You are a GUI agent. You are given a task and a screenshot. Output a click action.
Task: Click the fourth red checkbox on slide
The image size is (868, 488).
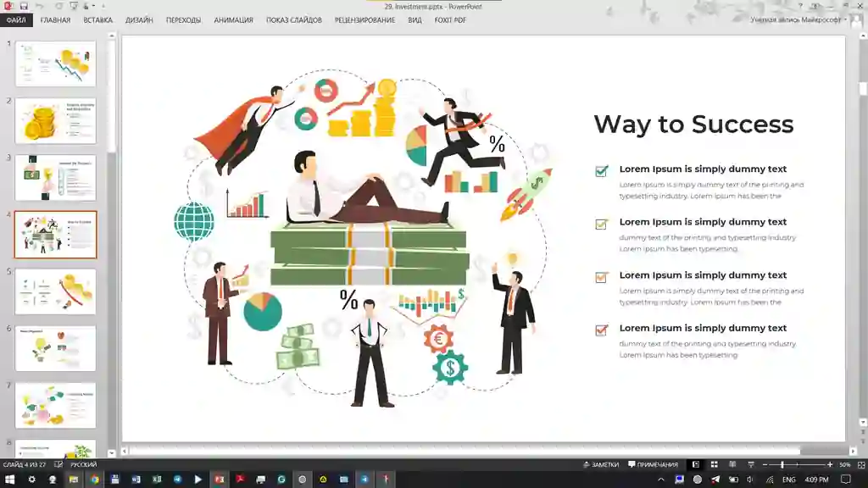tap(602, 330)
